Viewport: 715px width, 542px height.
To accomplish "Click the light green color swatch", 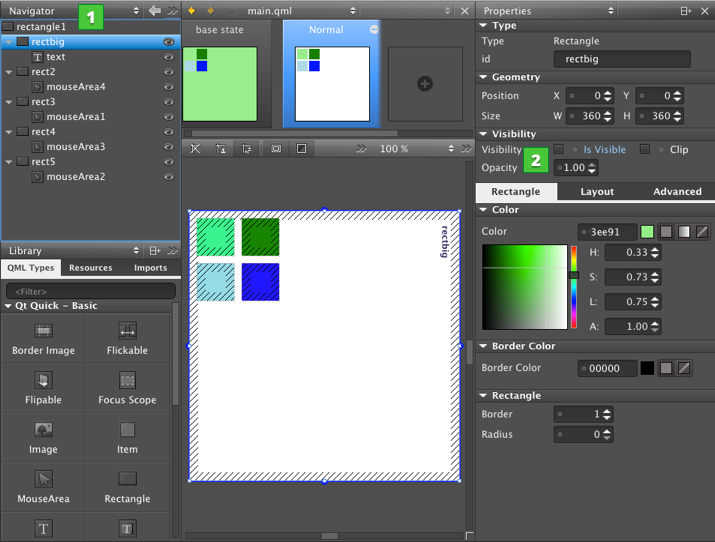I will [x=647, y=232].
